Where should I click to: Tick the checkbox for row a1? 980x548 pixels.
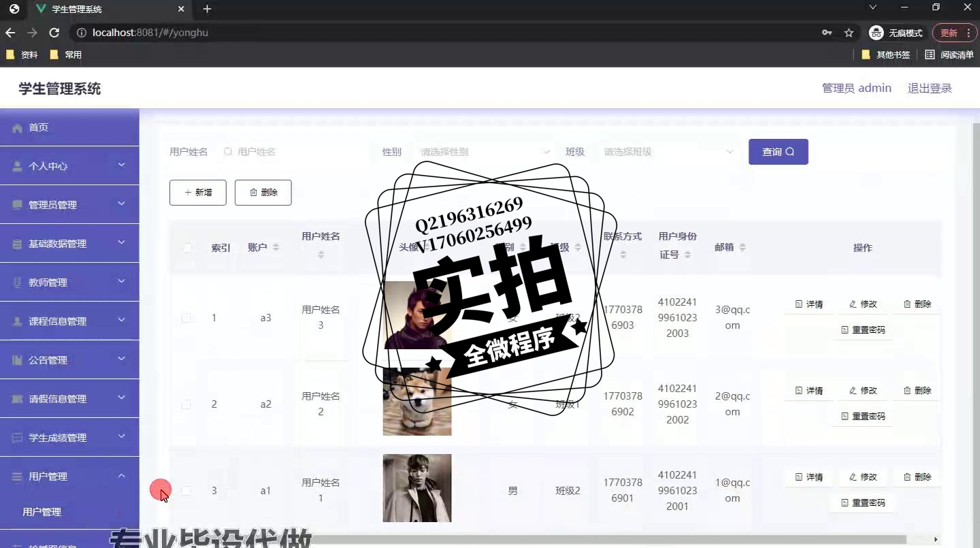186,491
